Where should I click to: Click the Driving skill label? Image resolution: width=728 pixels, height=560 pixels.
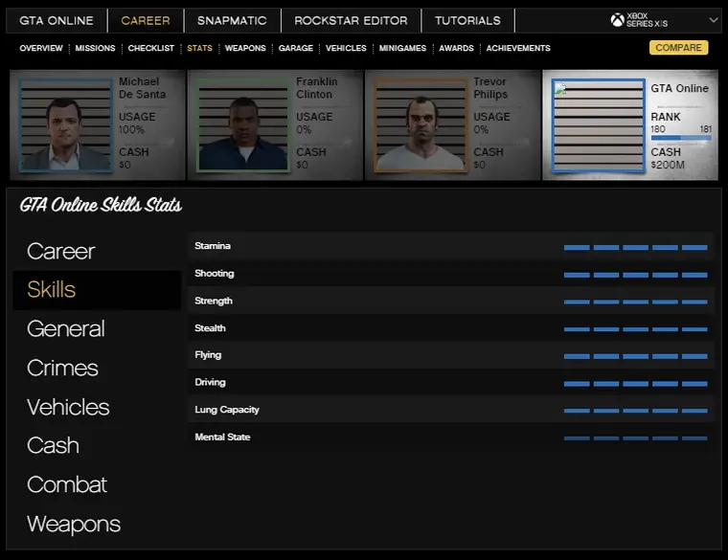pyautogui.click(x=211, y=382)
